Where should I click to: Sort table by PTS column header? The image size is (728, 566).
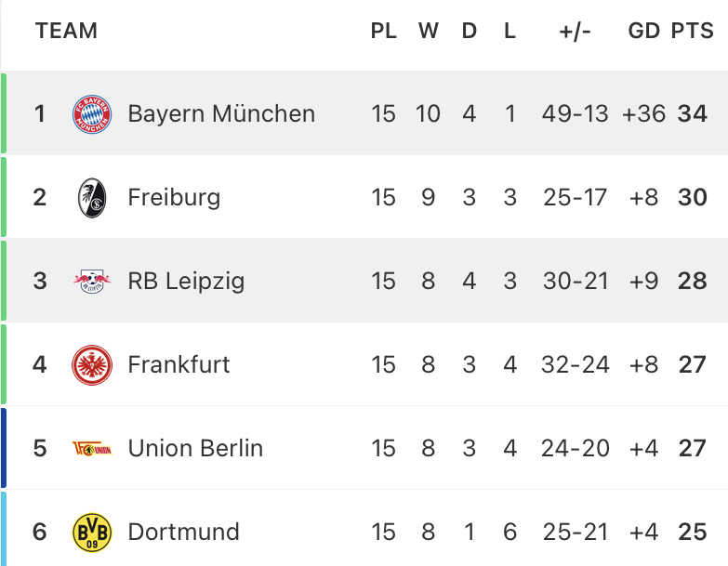pyautogui.click(x=693, y=31)
